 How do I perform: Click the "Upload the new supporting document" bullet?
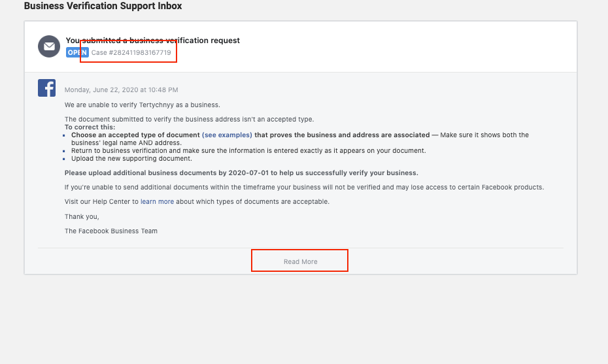(x=131, y=159)
